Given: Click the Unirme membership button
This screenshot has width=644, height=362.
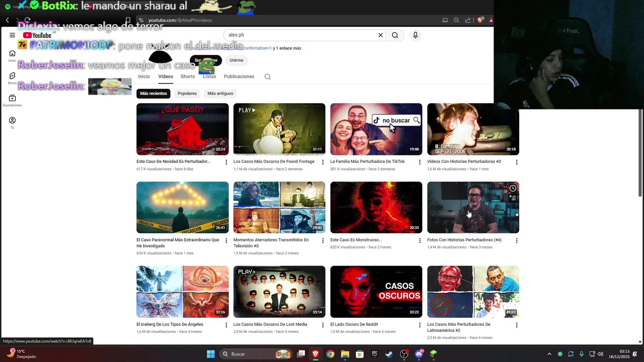Looking at the screenshot, I should pyautogui.click(x=236, y=60).
